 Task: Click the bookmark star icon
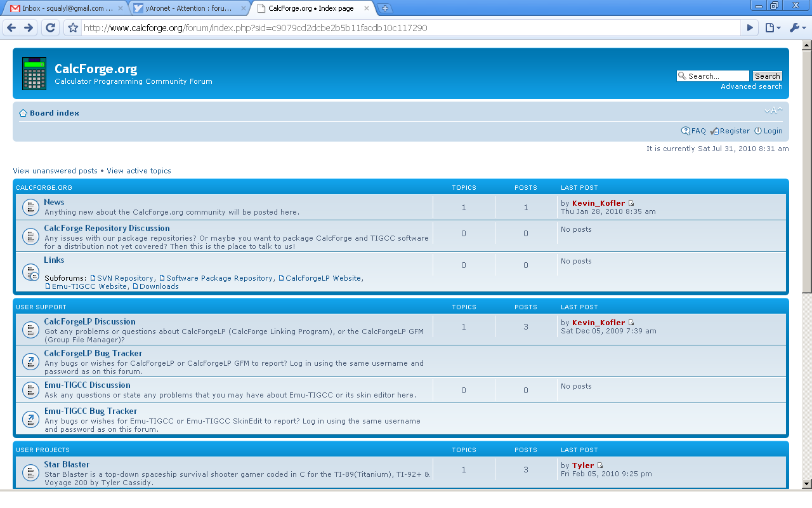73,28
